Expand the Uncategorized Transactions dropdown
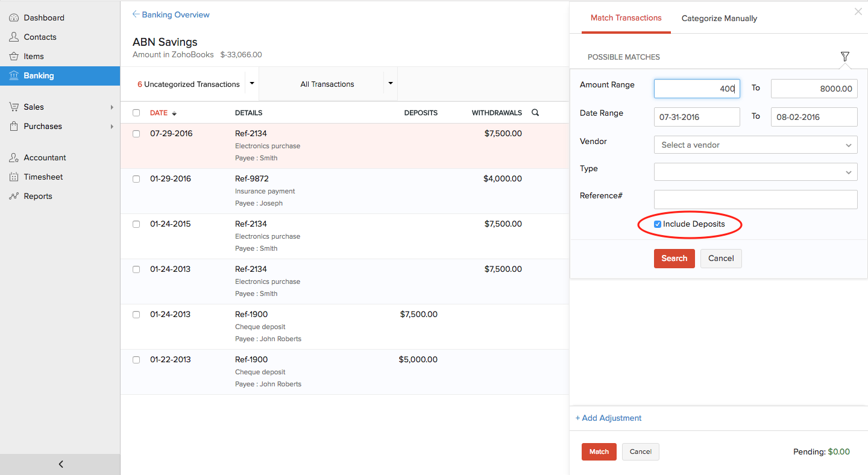The image size is (868, 475). click(x=252, y=83)
